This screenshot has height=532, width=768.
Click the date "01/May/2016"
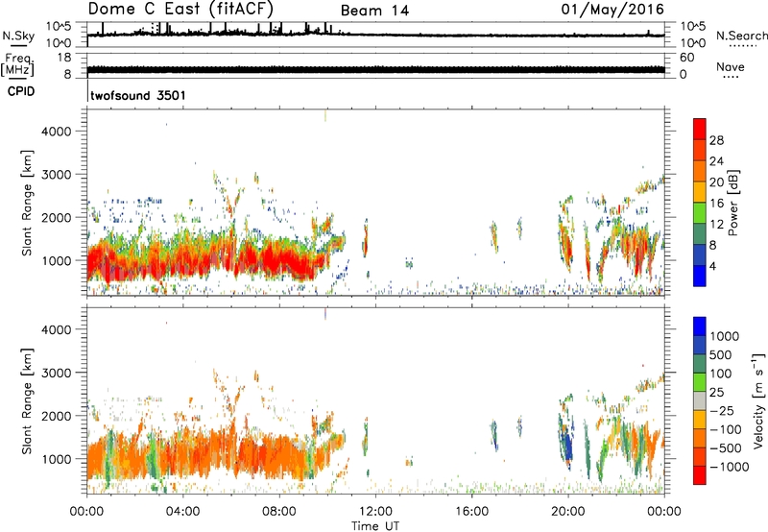[612, 10]
